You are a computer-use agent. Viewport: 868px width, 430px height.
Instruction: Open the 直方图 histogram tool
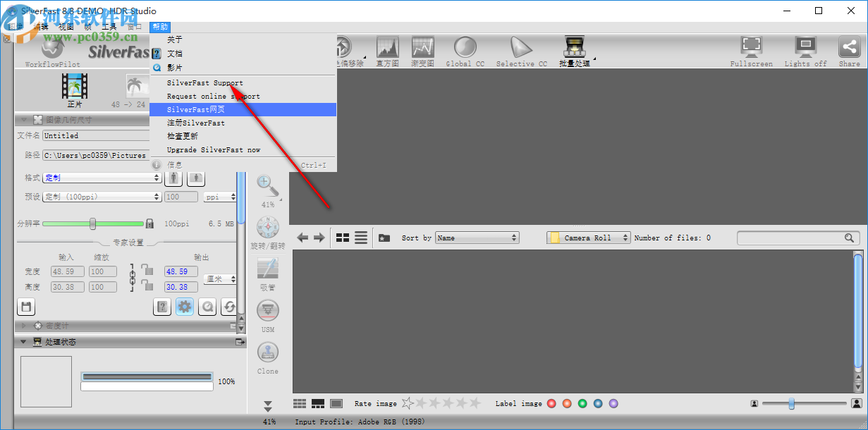pyautogui.click(x=387, y=48)
